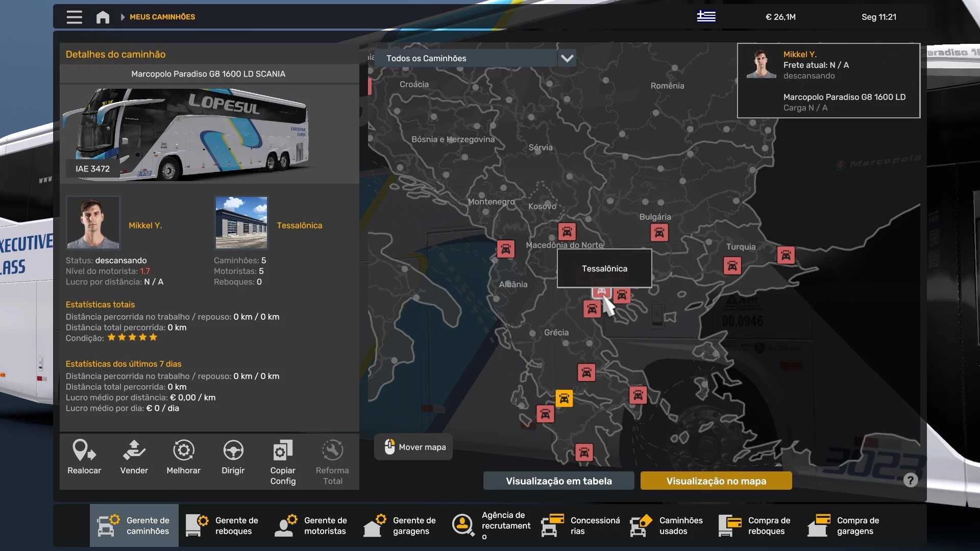Click the Greek flag icon
Image resolution: width=980 pixels, height=551 pixels.
click(706, 17)
